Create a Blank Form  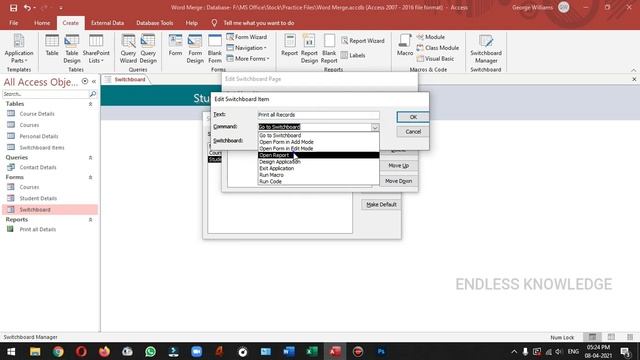pos(215,49)
